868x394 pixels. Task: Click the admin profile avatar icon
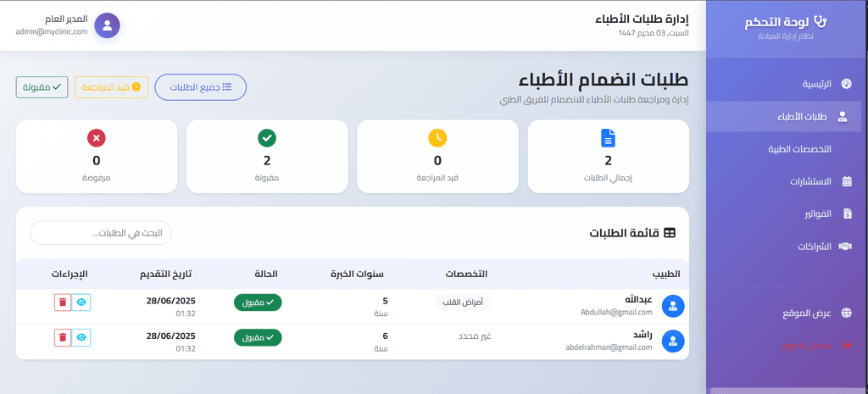click(x=107, y=25)
